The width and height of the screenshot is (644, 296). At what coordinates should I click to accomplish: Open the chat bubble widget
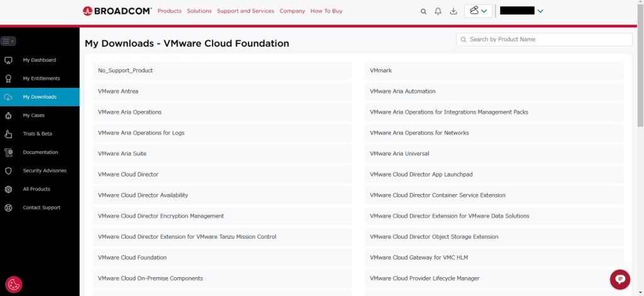coord(619,280)
